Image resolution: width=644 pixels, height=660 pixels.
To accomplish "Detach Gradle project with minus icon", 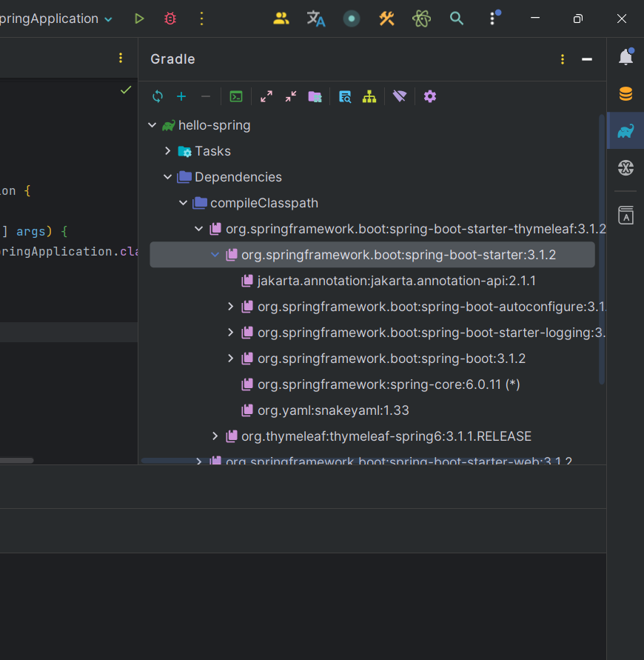I will (206, 96).
